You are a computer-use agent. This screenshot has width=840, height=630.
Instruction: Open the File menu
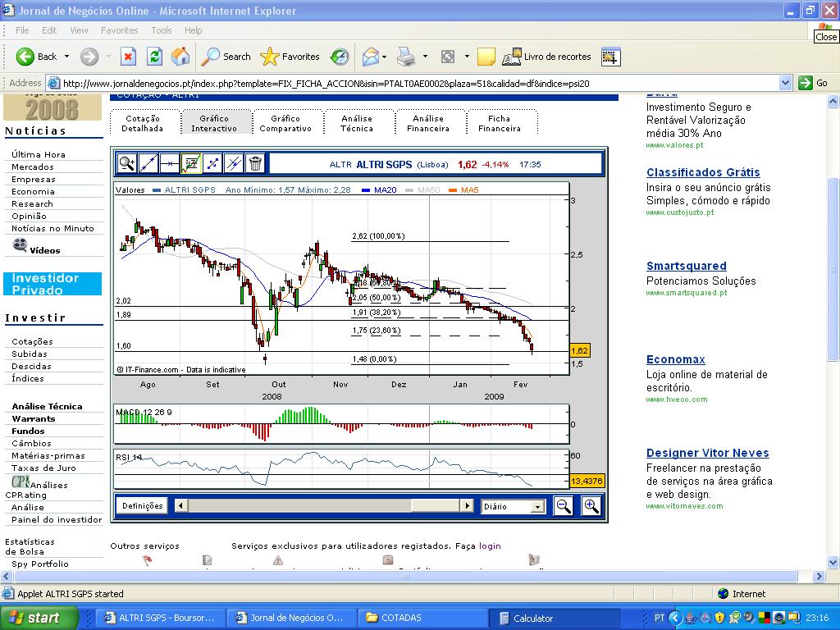(x=22, y=30)
